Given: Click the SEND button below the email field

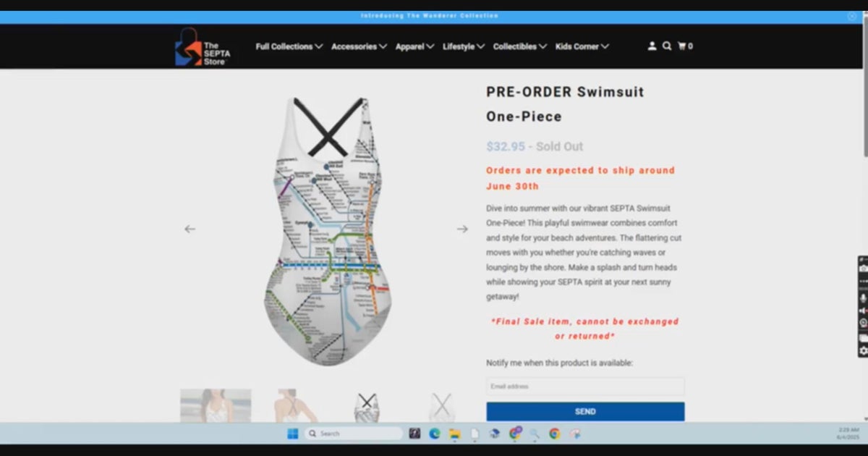Looking at the screenshot, I should [x=584, y=411].
